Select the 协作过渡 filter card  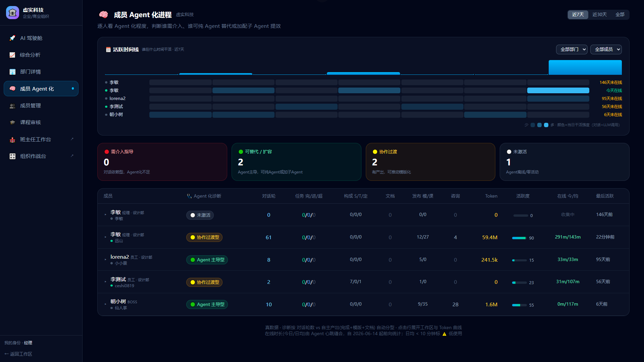[x=430, y=162]
